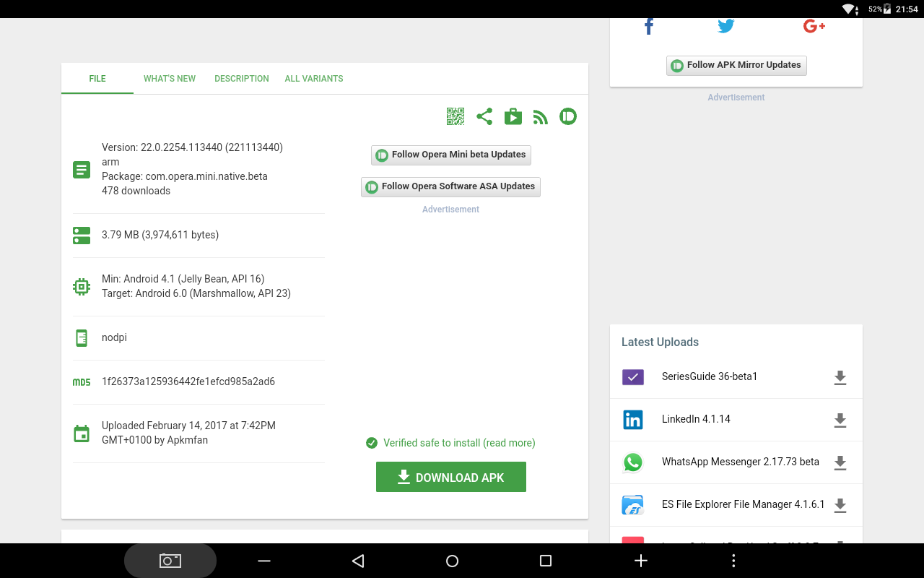Tap the screenshot camera button in navigation bar
This screenshot has height=578, width=924.
[170, 561]
